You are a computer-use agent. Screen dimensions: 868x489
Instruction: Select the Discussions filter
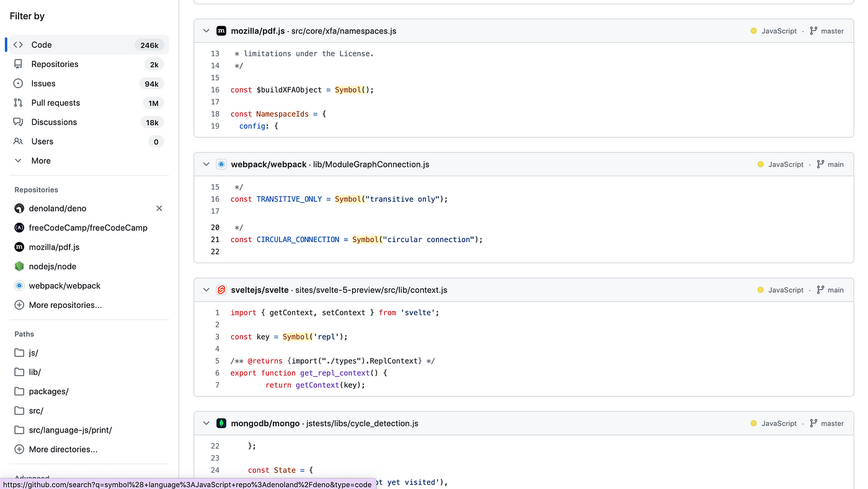point(89,122)
